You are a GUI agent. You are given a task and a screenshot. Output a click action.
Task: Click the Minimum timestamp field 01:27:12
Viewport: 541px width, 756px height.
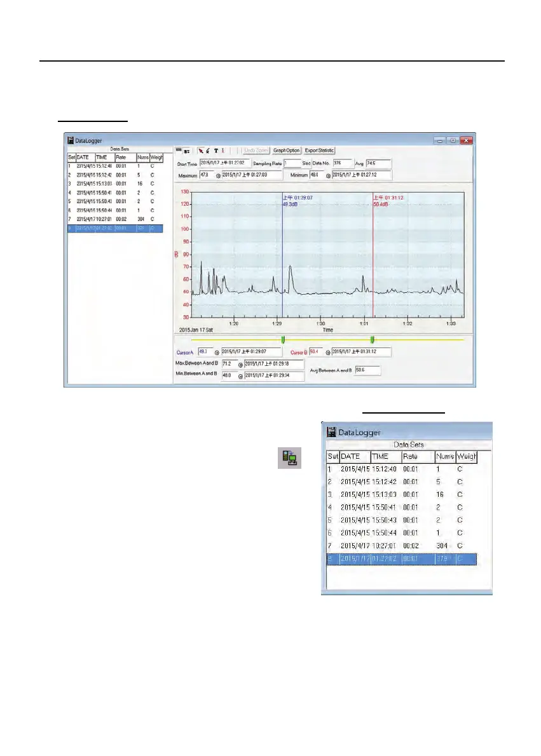click(362, 175)
